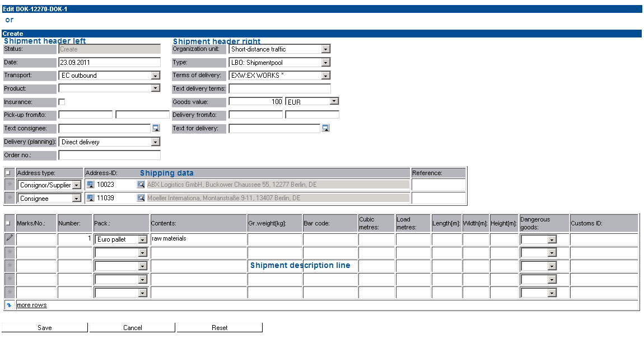Click pencil edit icon on raw materials row
644x339 pixels.
pos(10,238)
